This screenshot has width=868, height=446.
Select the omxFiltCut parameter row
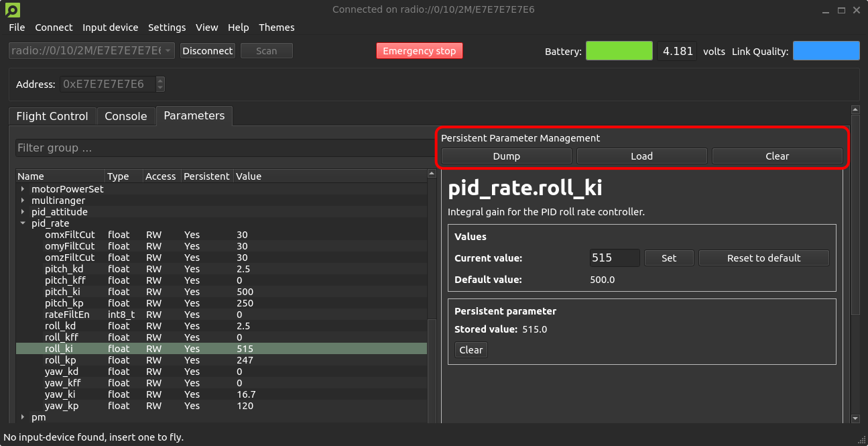pyautogui.click(x=221, y=235)
